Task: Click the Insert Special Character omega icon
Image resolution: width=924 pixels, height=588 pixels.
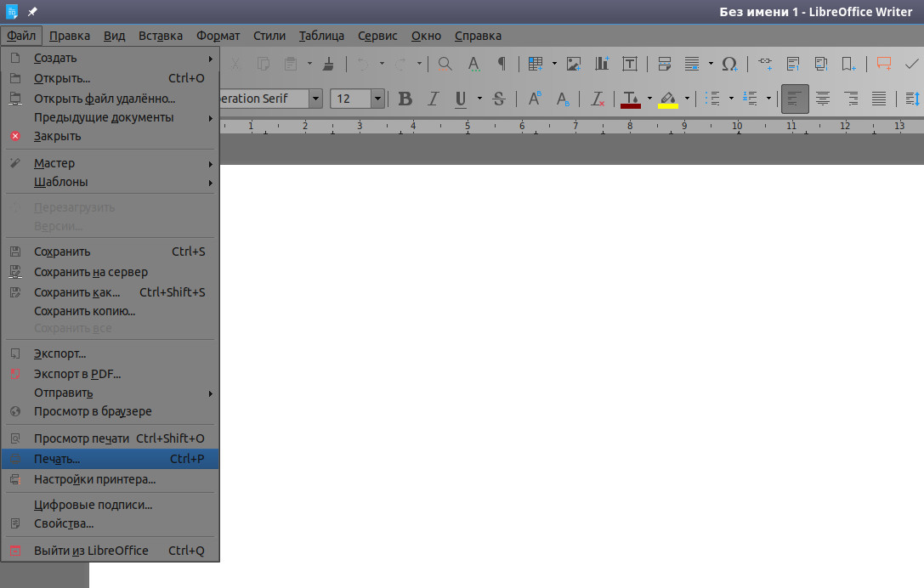Action: click(x=729, y=64)
